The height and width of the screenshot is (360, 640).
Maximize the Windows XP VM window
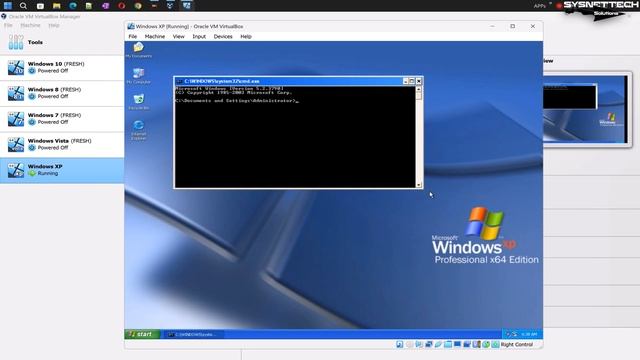(513, 26)
